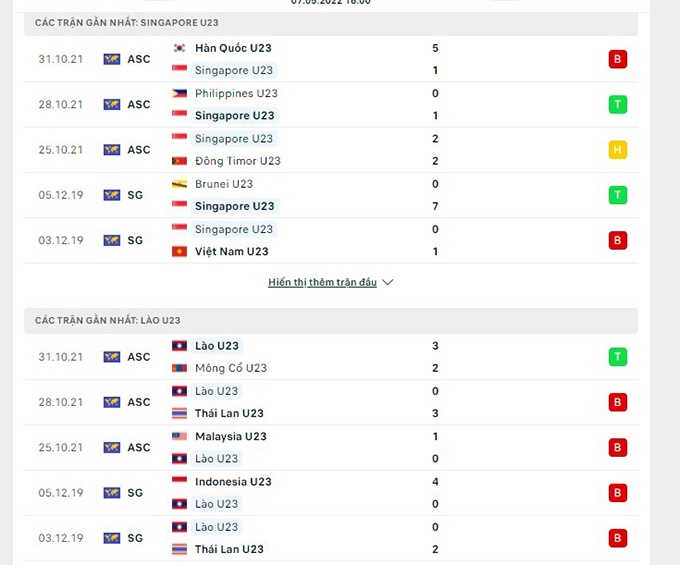Click the green T badge for Lào vs Mông Cổ
The height and width of the screenshot is (565, 680).
click(x=618, y=357)
